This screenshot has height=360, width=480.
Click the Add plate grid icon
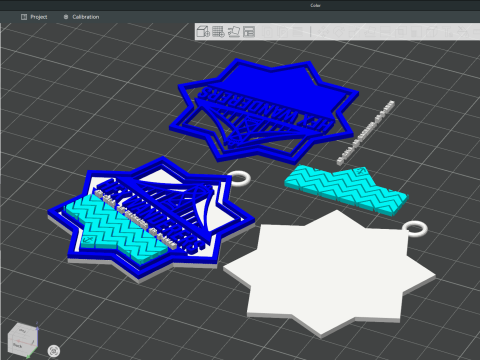click(218, 32)
